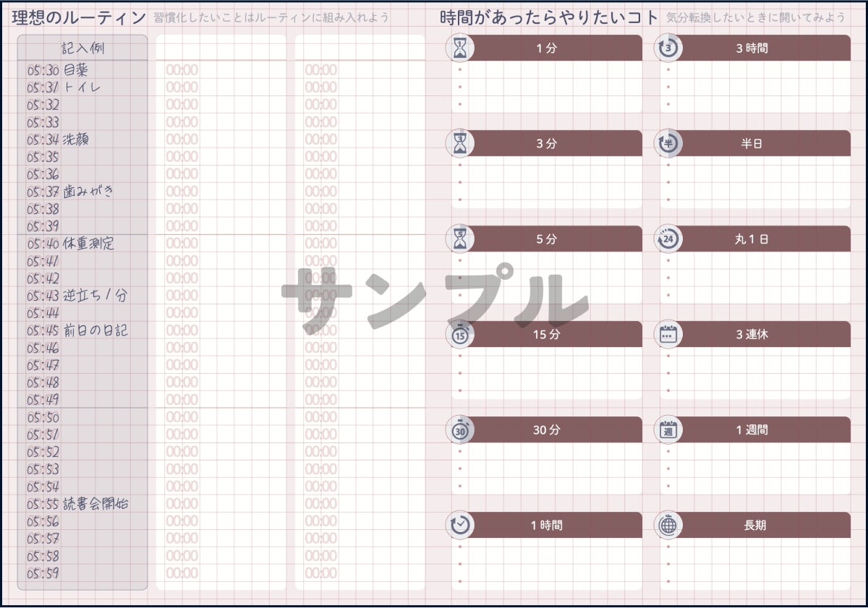Select the 半日 header bar

pos(755,144)
